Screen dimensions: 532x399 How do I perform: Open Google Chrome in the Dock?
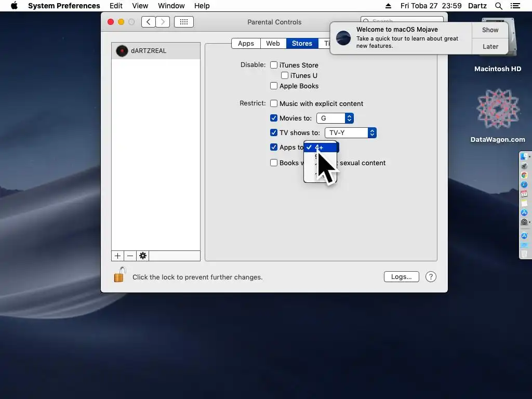point(524,175)
